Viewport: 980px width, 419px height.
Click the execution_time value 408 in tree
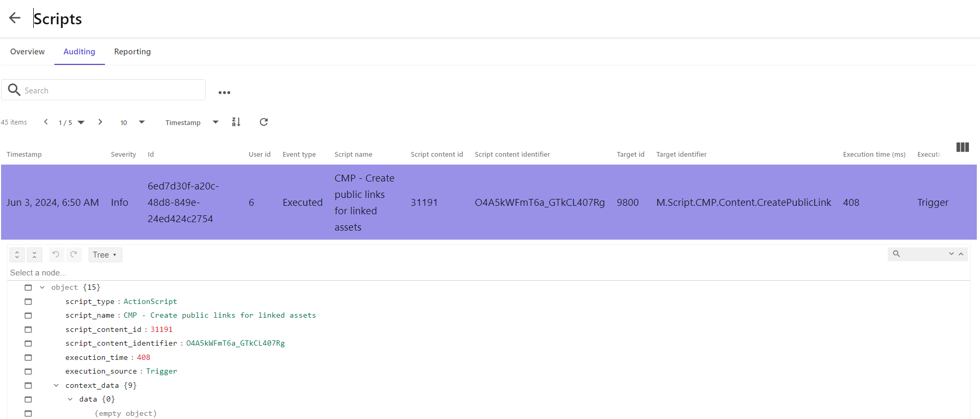(x=143, y=358)
